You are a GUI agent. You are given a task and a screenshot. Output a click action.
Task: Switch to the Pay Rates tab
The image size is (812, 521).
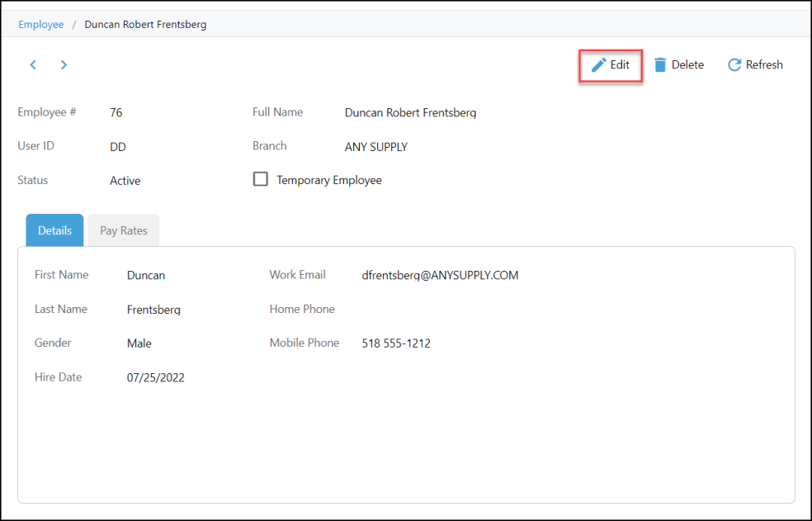click(123, 230)
